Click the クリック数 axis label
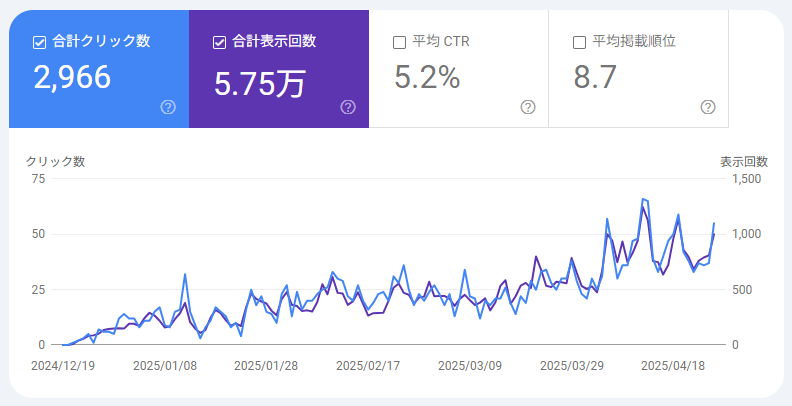Screen dimensions: 792x406 click(x=56, y=162)
